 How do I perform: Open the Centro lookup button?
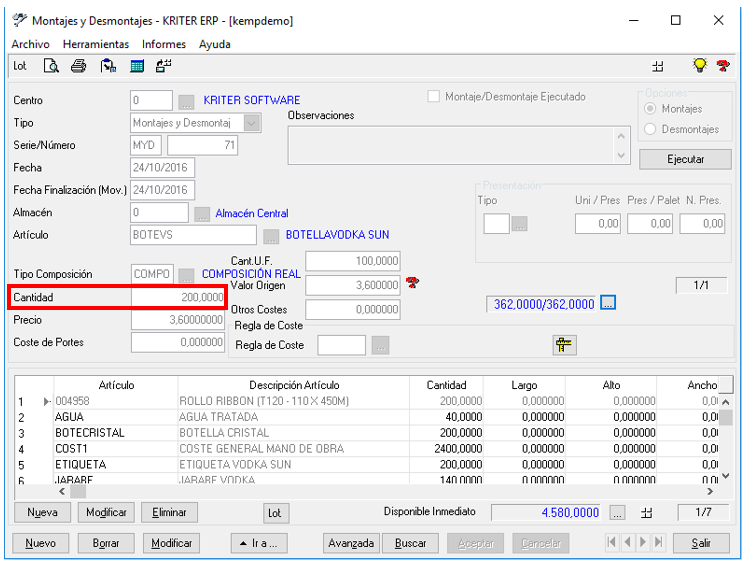coord(186,101)
